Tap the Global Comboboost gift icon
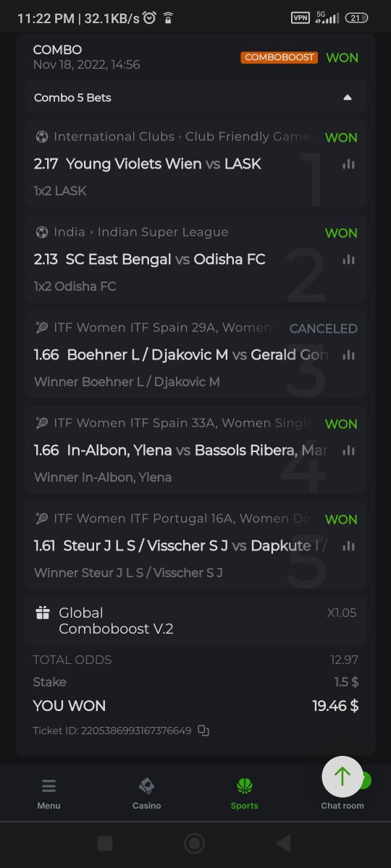The height and width of the screenshot is (868, 391). (43, 613)
